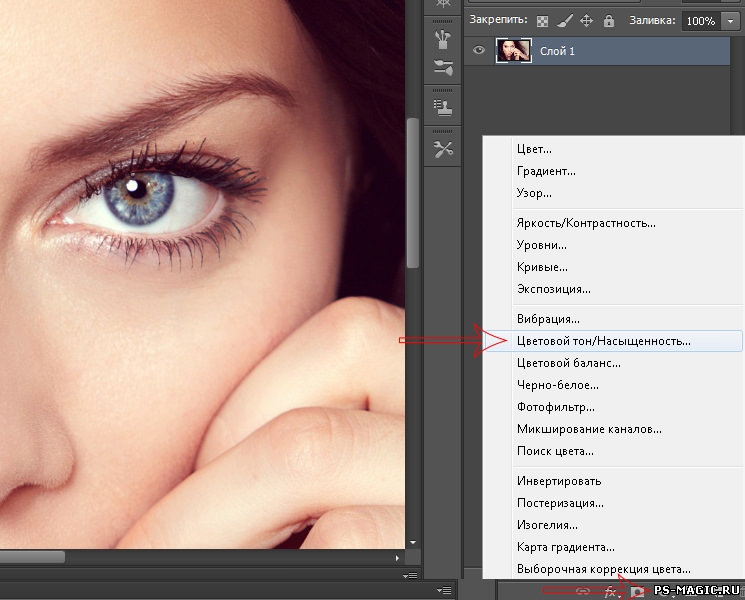
Task: Click the layer styles fx icon
Action: 611,592
